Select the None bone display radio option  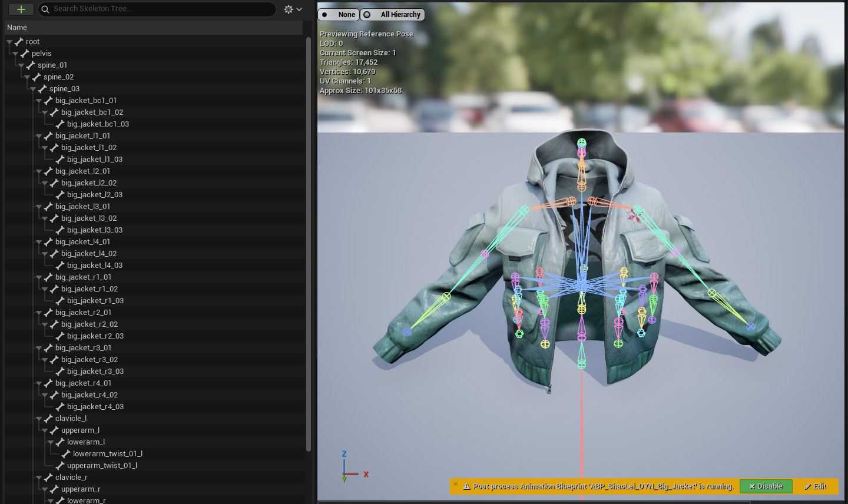tap(339, 15)
